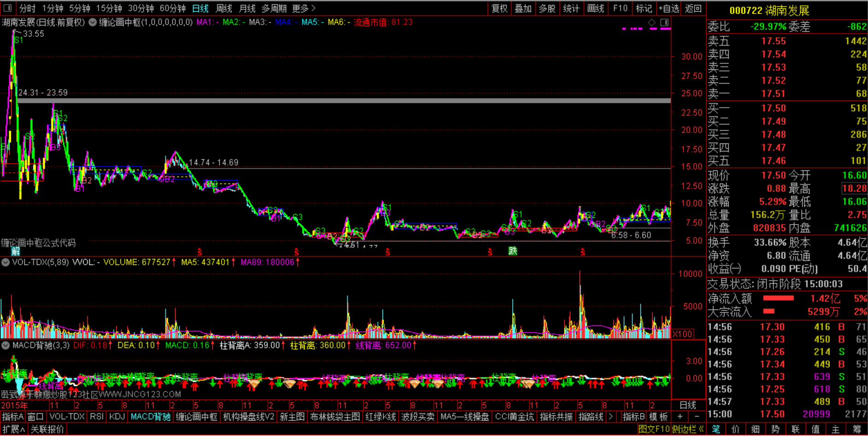Screen dimensions: 868x436
Task: Expand the 更多 periods menu
Action: point(304,8)
